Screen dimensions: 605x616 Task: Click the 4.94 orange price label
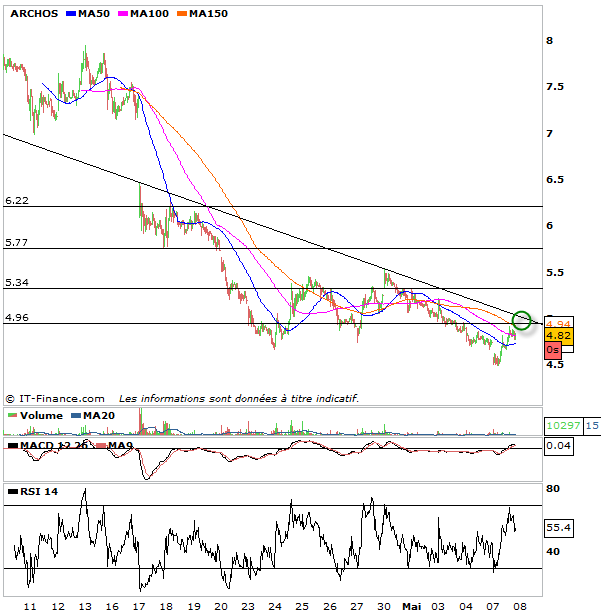coord(558,325)
